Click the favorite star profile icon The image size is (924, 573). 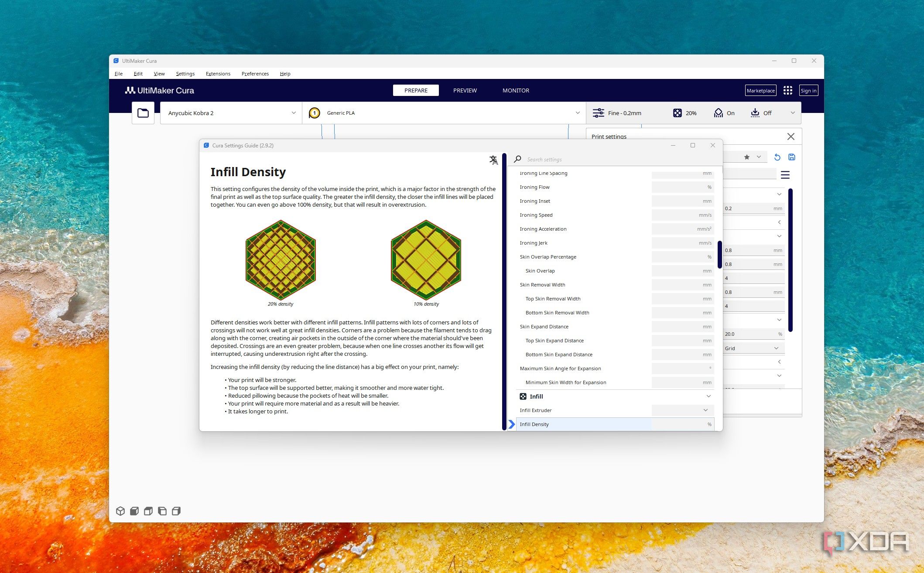tap(747, 157)
